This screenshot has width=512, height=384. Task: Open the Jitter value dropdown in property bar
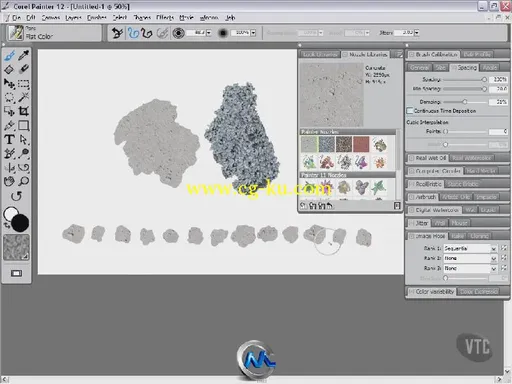coord(417,33)
